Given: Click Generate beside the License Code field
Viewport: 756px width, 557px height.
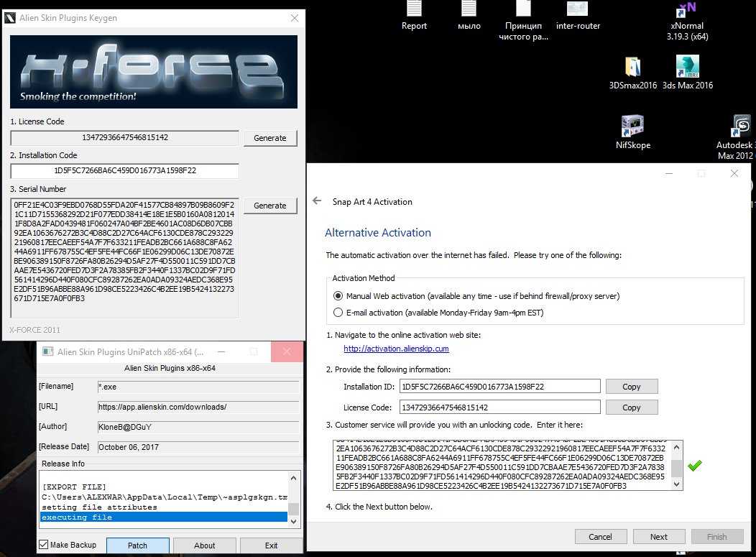Looking at the screenshot, I should pyautogui.click(x=270, y=138).
